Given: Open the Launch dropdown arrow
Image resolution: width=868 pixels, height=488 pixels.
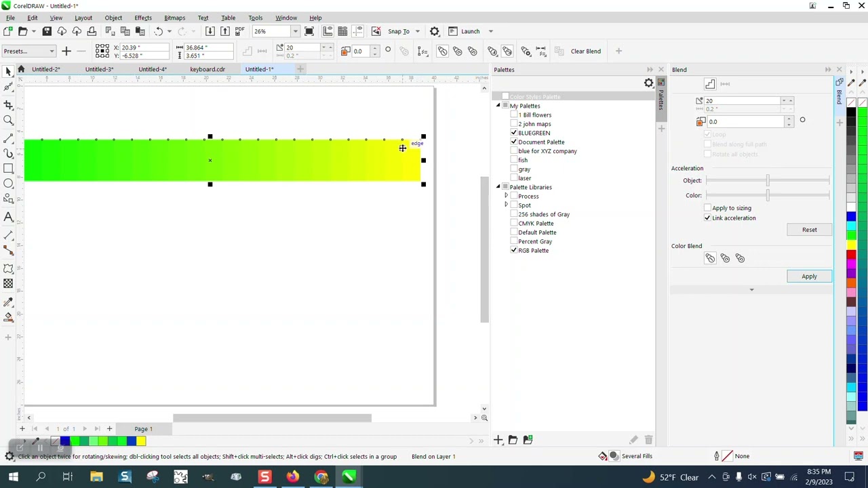Looking at the screenshot, I should pos(490,31).
